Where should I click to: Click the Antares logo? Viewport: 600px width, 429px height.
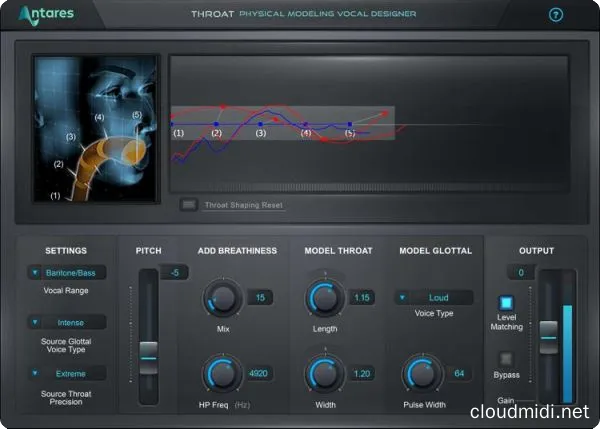(x=46, y=15)
